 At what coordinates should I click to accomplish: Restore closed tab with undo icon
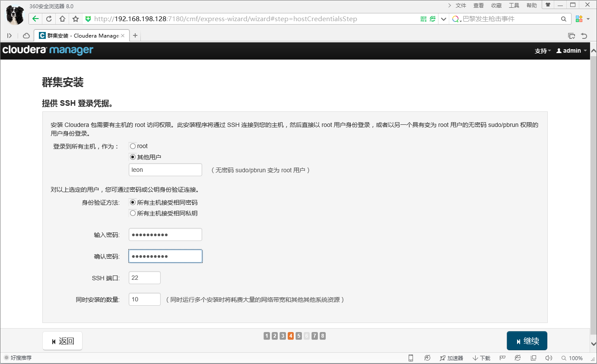click(x=584, y=36)
